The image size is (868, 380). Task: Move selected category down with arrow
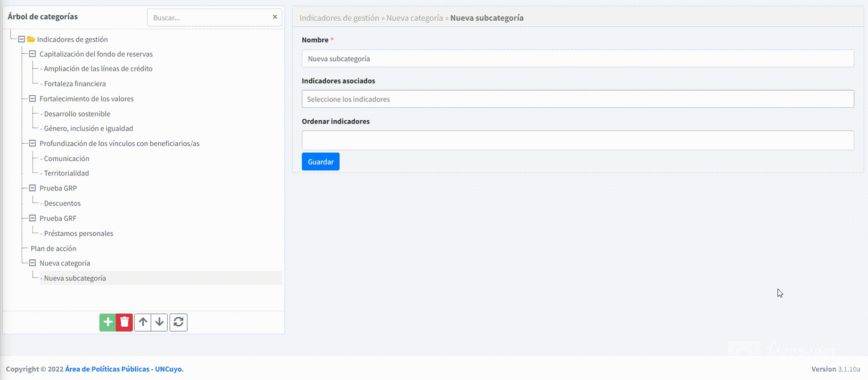[x=160, y=322]
